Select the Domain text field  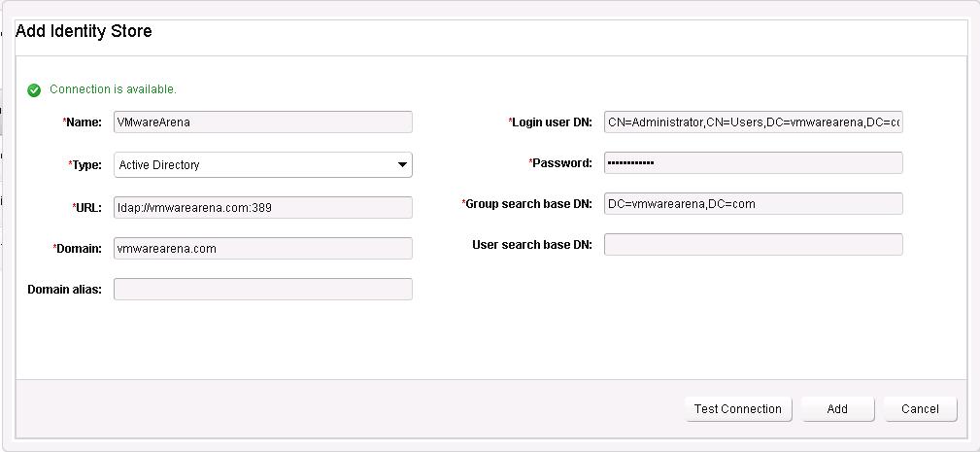pos(262,249)
